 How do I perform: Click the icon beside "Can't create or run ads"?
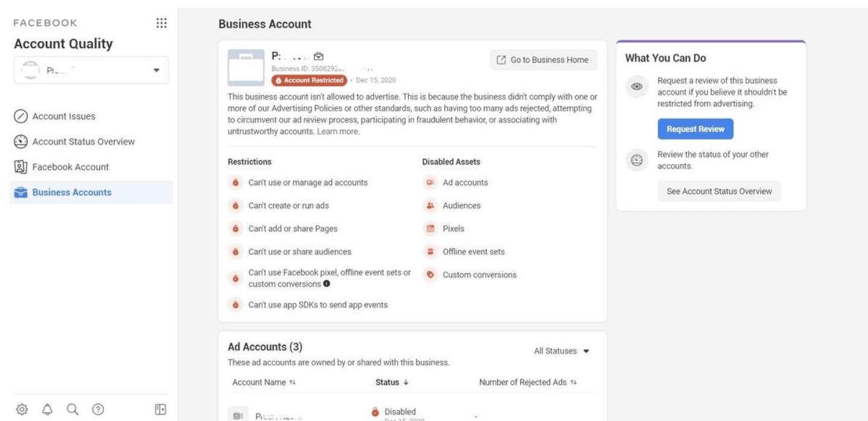click(x=235, y=206)
